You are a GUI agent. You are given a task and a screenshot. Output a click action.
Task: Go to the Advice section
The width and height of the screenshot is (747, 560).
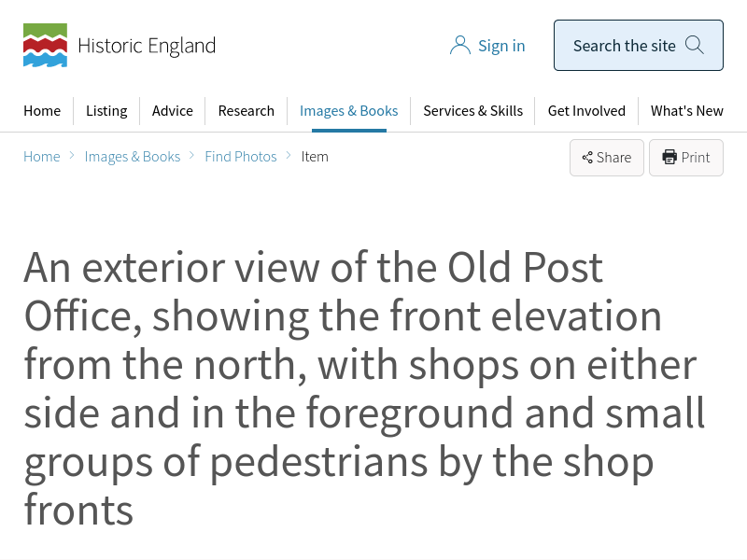(x=173, y=110)
